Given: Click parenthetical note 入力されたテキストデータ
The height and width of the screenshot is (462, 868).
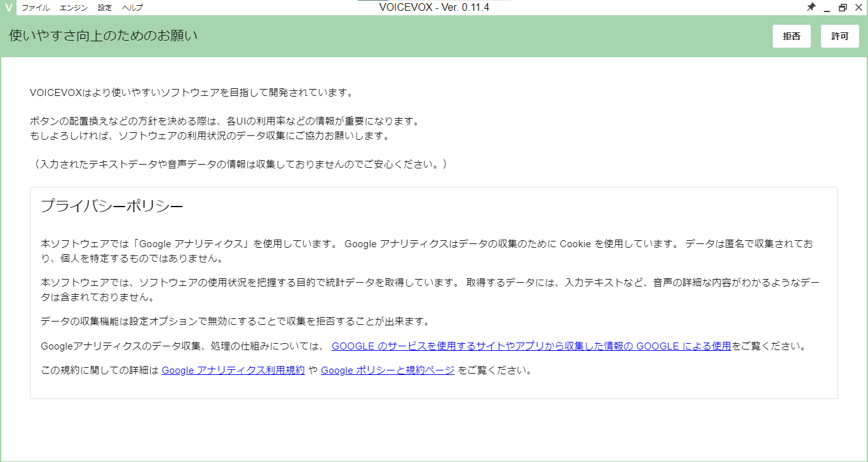Looking at the screenshot, I should point(241,164).
